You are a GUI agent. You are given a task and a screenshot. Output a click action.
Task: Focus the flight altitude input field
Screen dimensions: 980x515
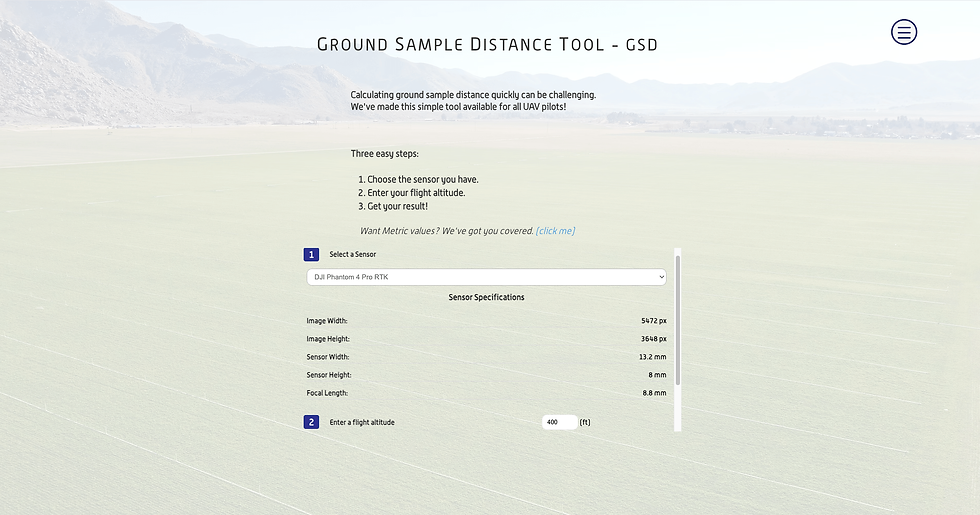coord(559,422)
